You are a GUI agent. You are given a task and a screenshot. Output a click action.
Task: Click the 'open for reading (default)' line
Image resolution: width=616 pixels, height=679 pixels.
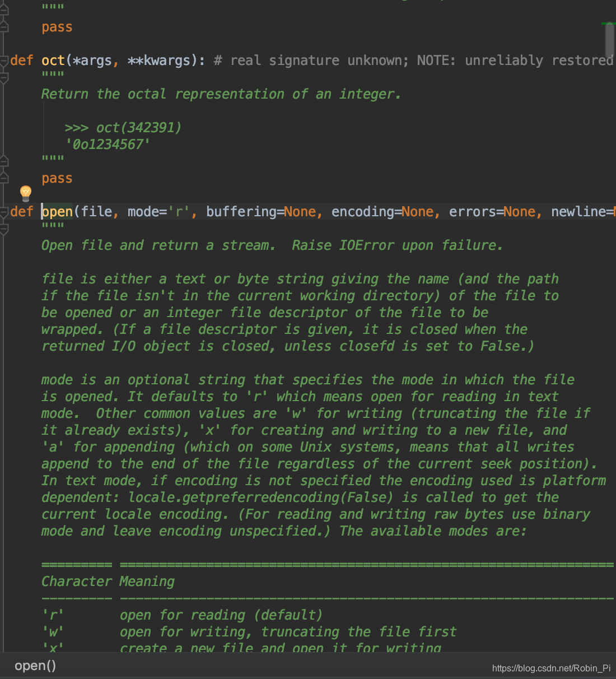coord(221,615)
